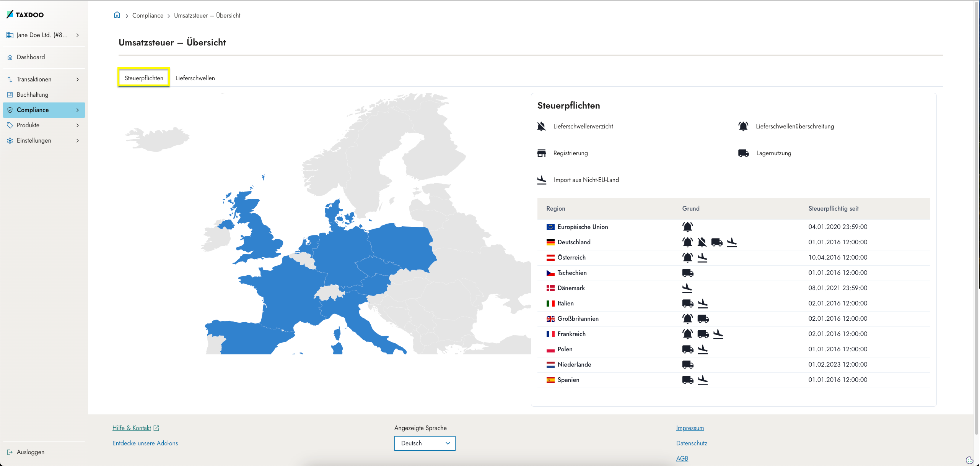Click the Europäische Union row label
Screen dimensions: 980x466
(582, 227)
